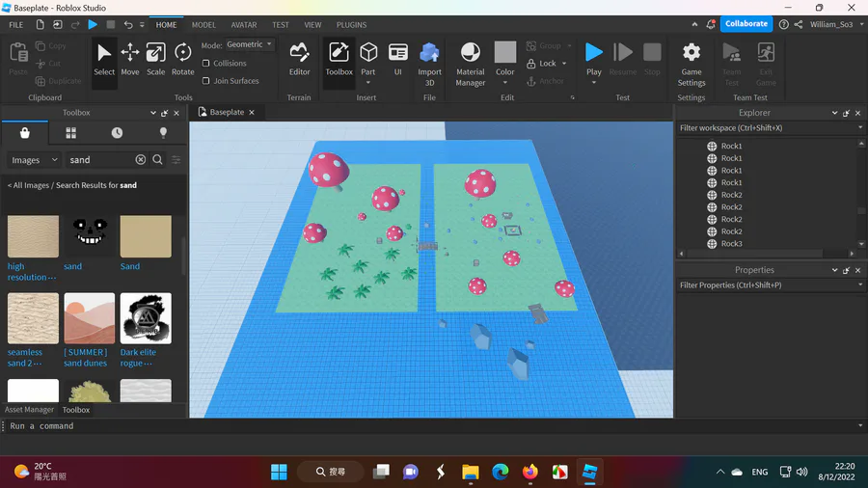Select Rock3 in the Explorer tree
The height and width of the screenshot is (488, 868).
click(731, 243)
